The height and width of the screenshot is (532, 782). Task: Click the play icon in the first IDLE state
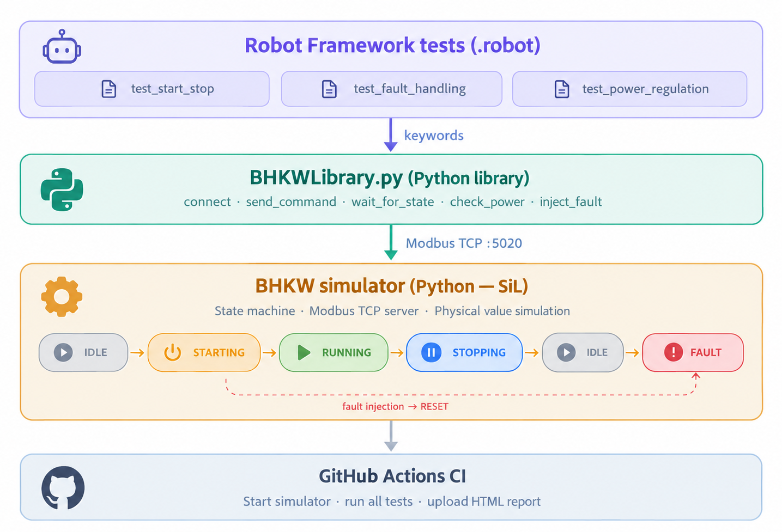63,352
